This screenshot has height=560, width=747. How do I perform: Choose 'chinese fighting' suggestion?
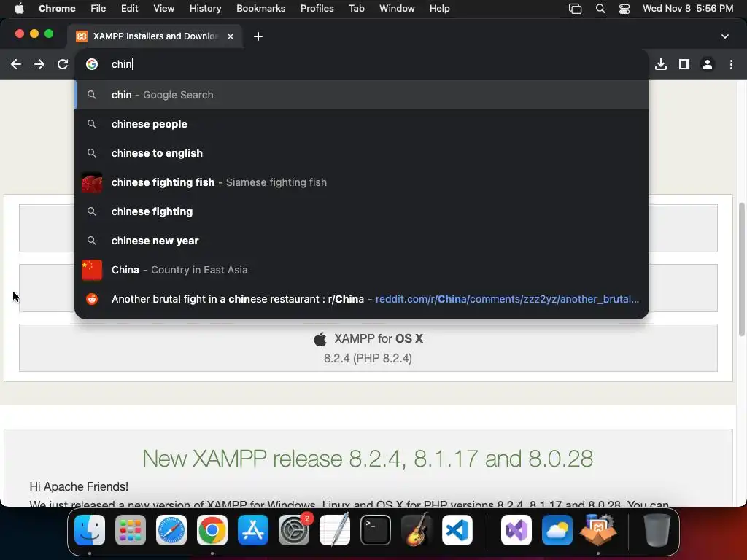362,211
